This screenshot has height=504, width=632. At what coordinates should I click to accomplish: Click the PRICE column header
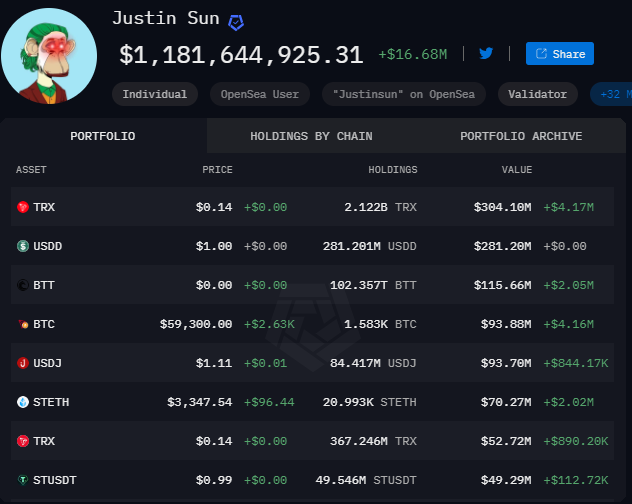coord(217,170)
